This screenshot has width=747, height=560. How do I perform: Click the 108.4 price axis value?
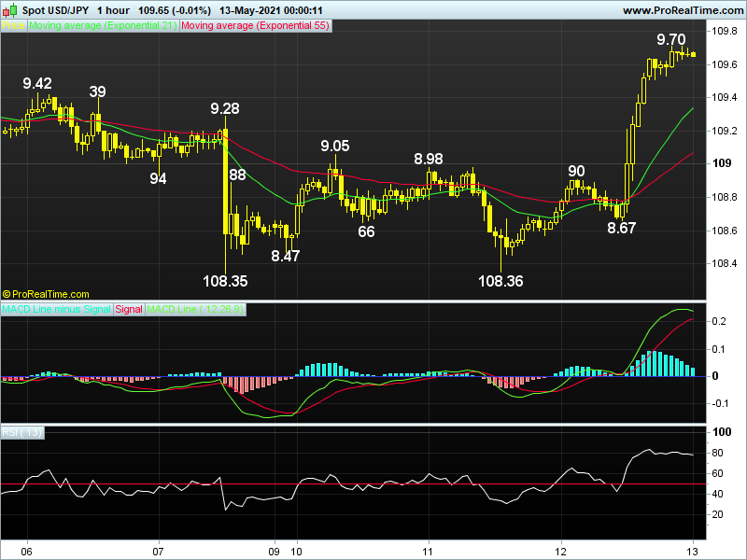coord(725,263)
